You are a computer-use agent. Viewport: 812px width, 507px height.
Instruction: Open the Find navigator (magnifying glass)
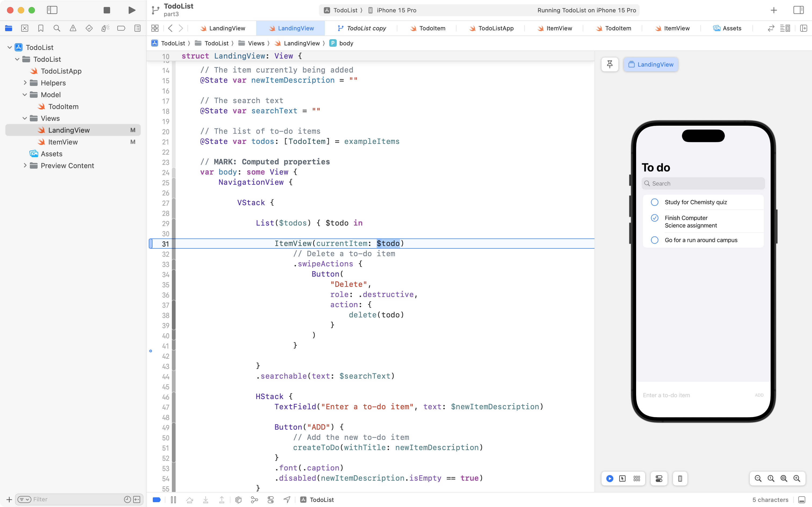tap(57, 28)
